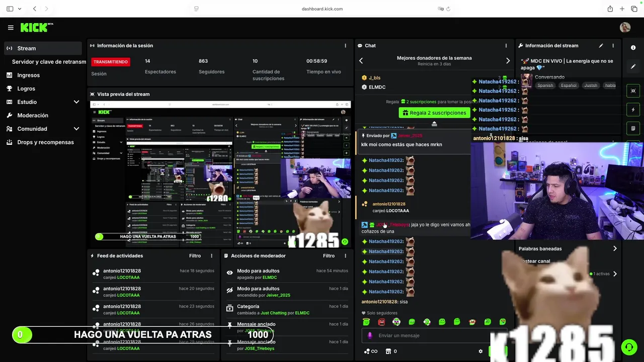Image resolution: width=644 pixels, height=362 pixels.
Task: Click the stream preview thumbnail
Action: [x=220, y=174]
